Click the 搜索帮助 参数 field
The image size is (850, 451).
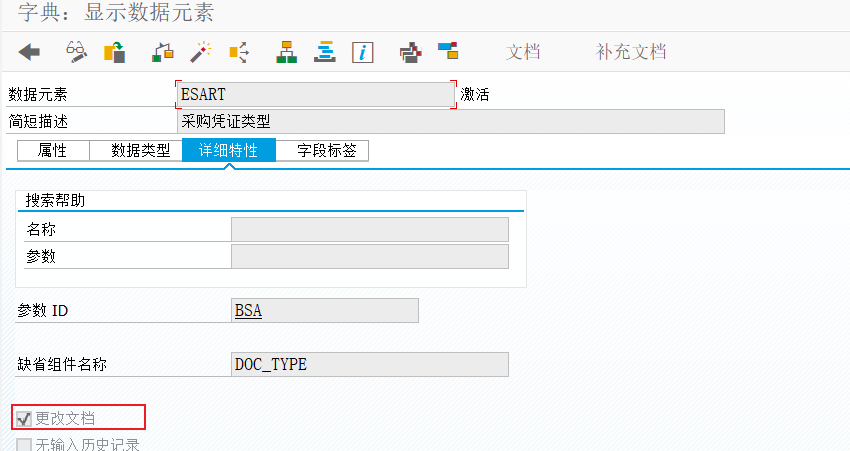pyautogui.click(x=370, y=256)
